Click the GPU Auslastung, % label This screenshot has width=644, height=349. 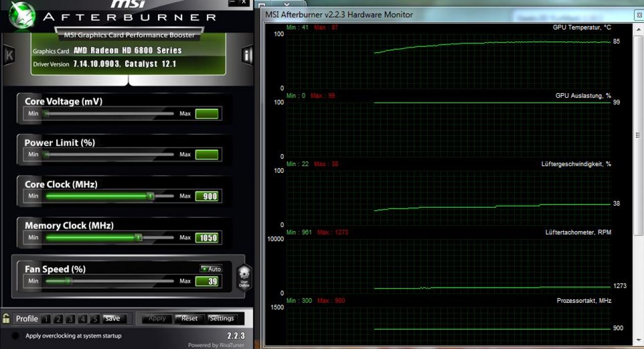[x=583, y=96]
